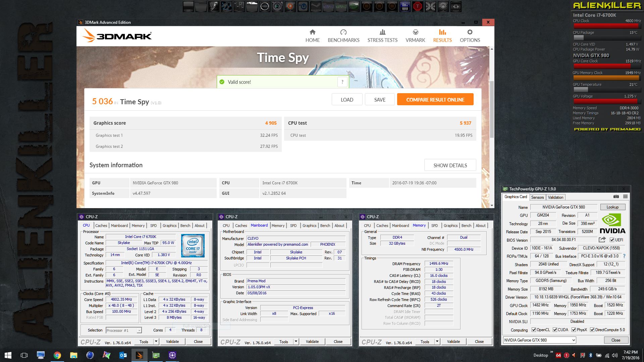Open the VRMark section

[415, 36]
